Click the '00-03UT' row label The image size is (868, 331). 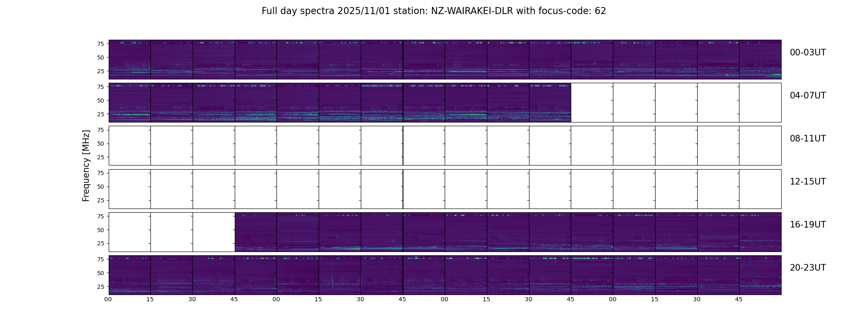point(808,53)
